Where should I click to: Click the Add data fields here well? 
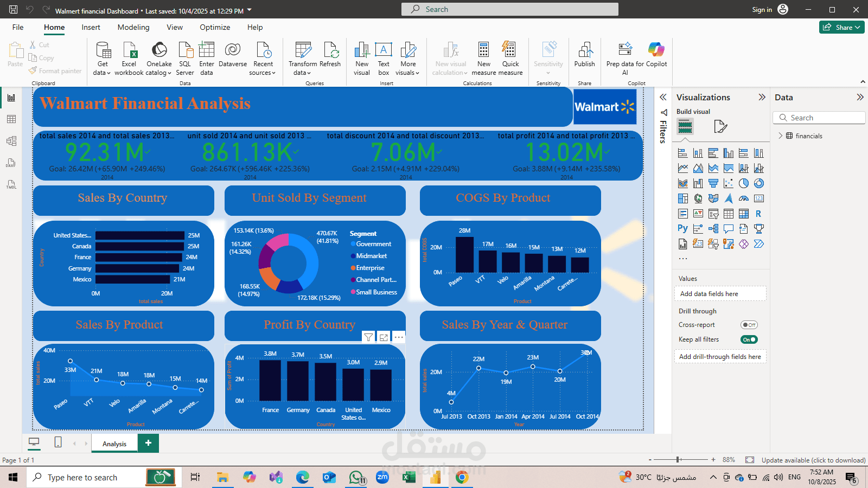point(720,294)
